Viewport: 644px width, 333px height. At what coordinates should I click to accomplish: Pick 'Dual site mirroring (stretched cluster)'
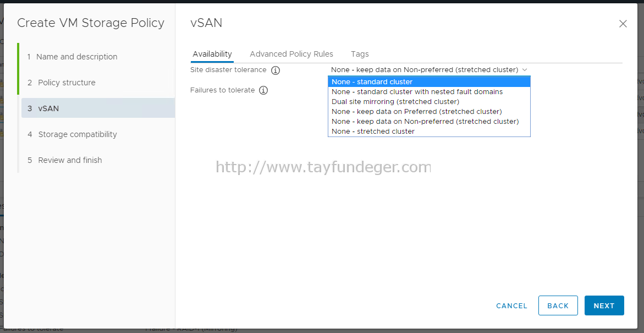coord(429,101)
